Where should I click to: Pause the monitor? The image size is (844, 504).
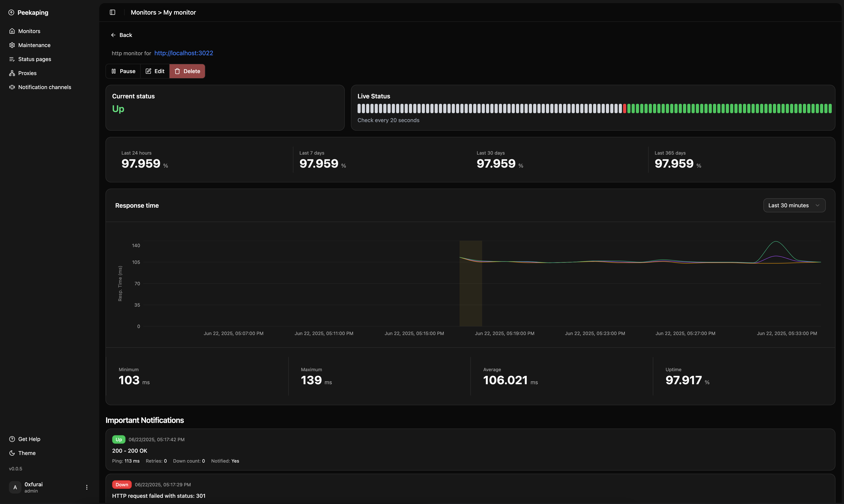click(x=123, y=71)
